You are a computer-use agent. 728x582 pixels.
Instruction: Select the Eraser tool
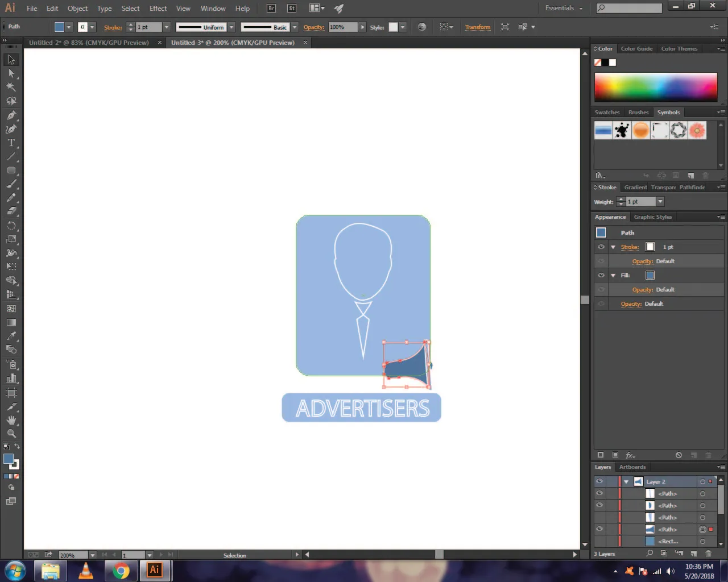11,211
